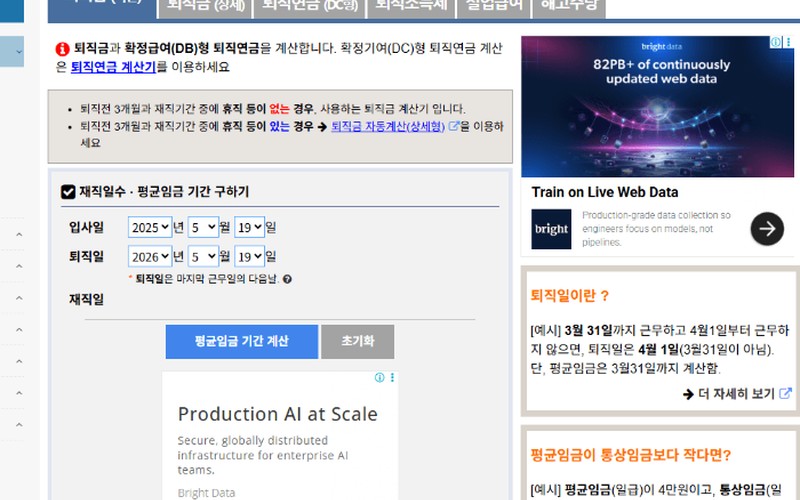Click the ad info icon above Production AI at Scale
The width and height of the screenshot is (800, 500).
click(x=380, y=378)
